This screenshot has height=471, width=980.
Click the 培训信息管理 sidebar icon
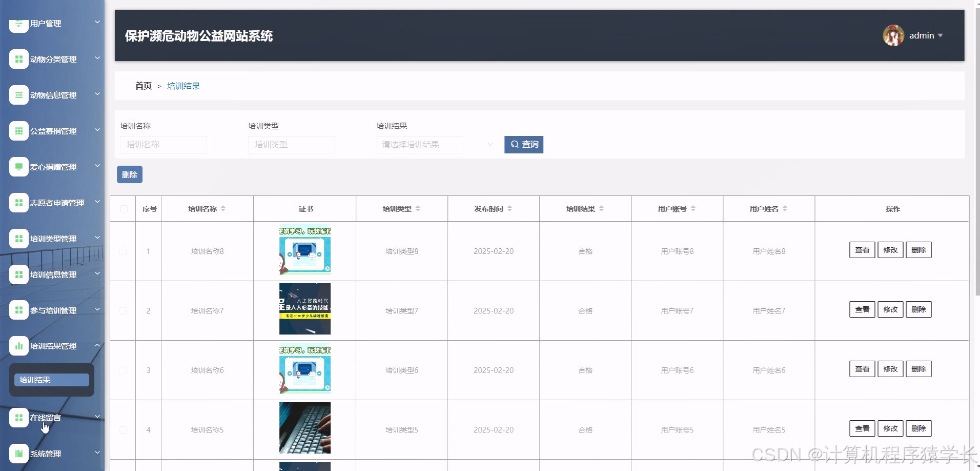pos(19,274)
